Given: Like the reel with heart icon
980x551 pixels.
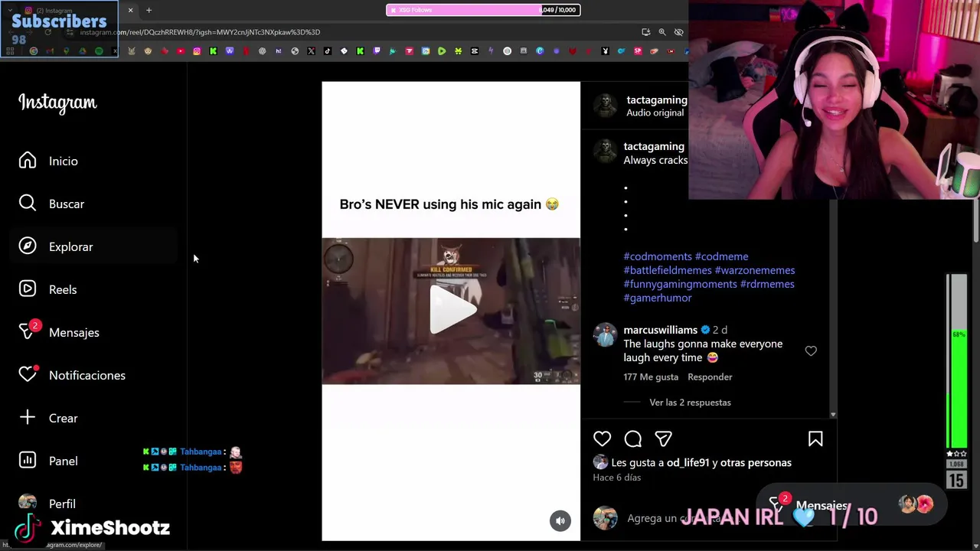Looking at the screenshot, I should click(x=603, y=439).
